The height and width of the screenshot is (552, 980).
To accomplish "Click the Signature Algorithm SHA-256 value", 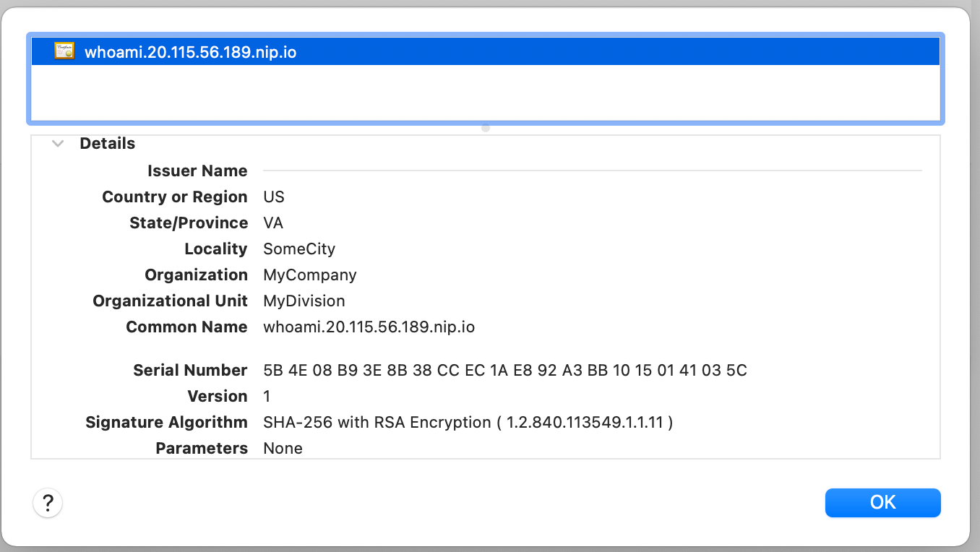I will pyautogui.click(x=468, y=423).
